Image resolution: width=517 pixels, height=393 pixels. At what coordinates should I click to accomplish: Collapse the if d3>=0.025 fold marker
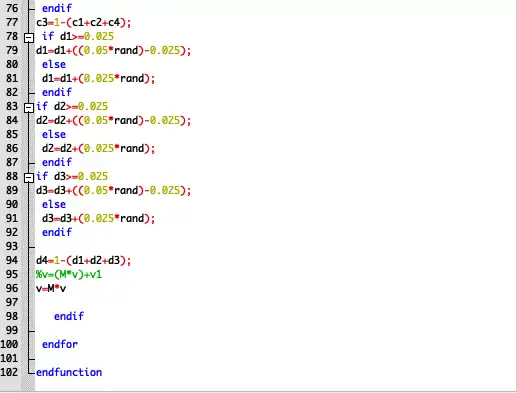pos(29,177)
